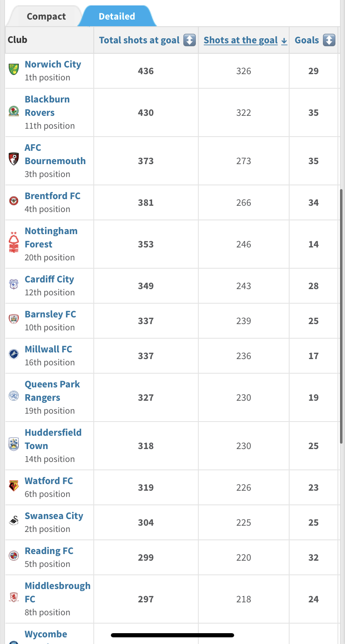Click the Brentford FC club crest
Viewport: 345px width, 644px height.
(14, 201)
